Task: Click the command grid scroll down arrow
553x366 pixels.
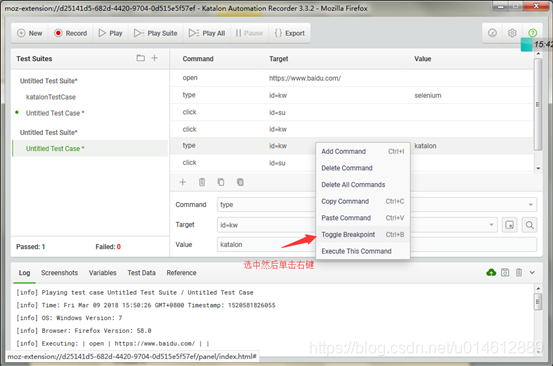Action: point(538,168)
